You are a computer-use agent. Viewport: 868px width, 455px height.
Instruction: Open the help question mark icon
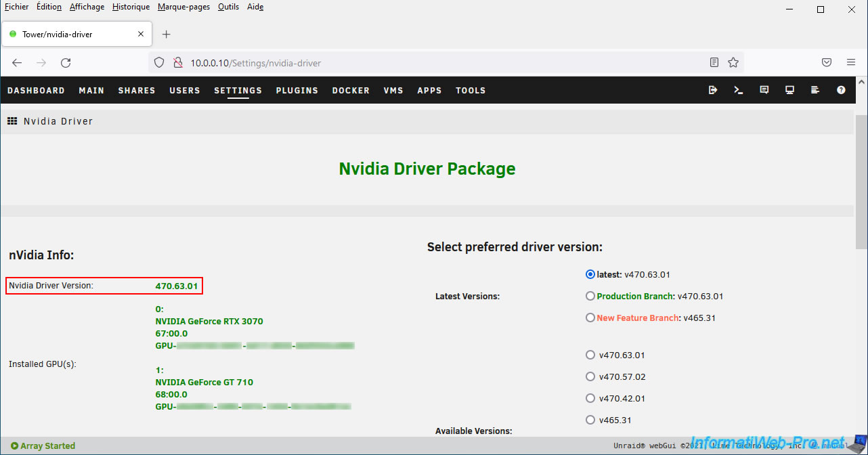click(841, 90)
